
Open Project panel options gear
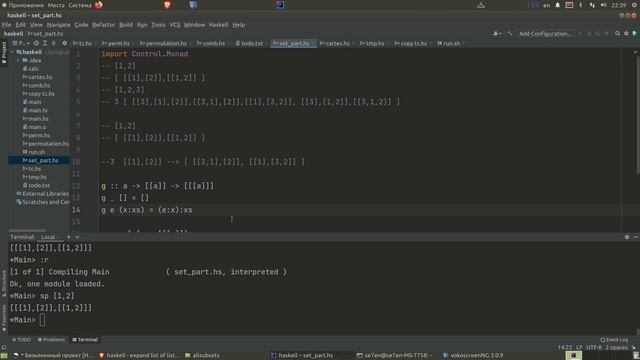(x=64, y=43)
